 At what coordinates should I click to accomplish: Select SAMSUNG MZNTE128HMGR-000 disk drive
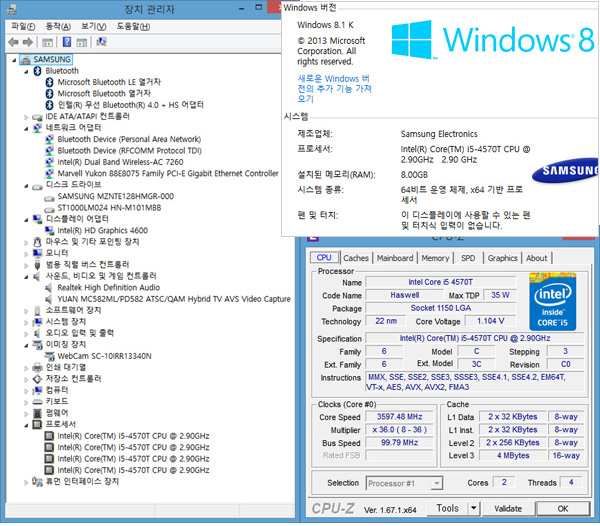(x=116, y=197)
